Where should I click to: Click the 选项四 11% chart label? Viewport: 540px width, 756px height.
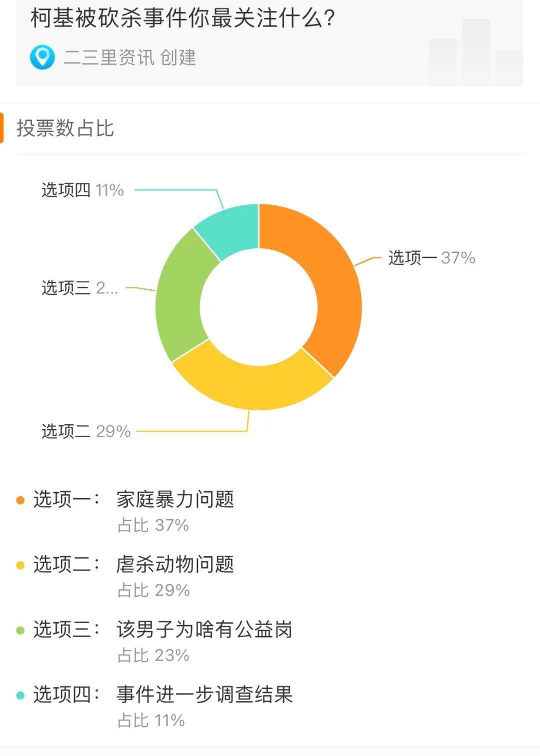[x=82, y=190]
